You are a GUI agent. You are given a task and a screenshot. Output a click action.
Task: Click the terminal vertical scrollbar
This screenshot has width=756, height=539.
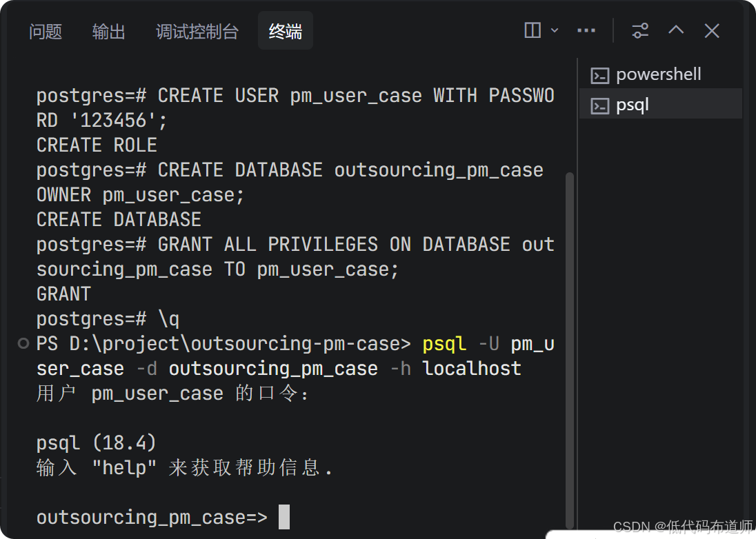[x=569, y=350]
